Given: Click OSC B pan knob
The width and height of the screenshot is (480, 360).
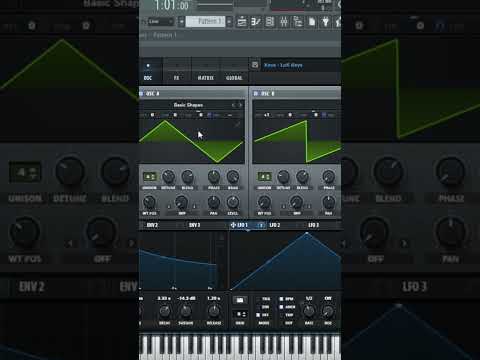Looking at the screenshot, I should click(x=329, y=202).
